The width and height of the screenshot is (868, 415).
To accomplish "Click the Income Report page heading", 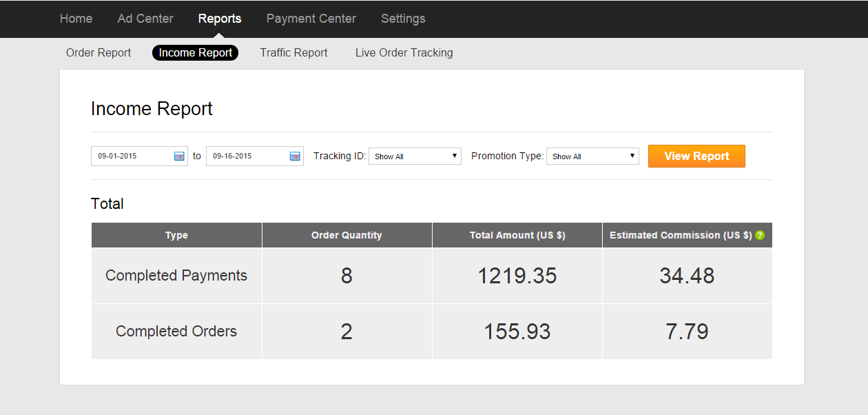I will tap(152, 109).
